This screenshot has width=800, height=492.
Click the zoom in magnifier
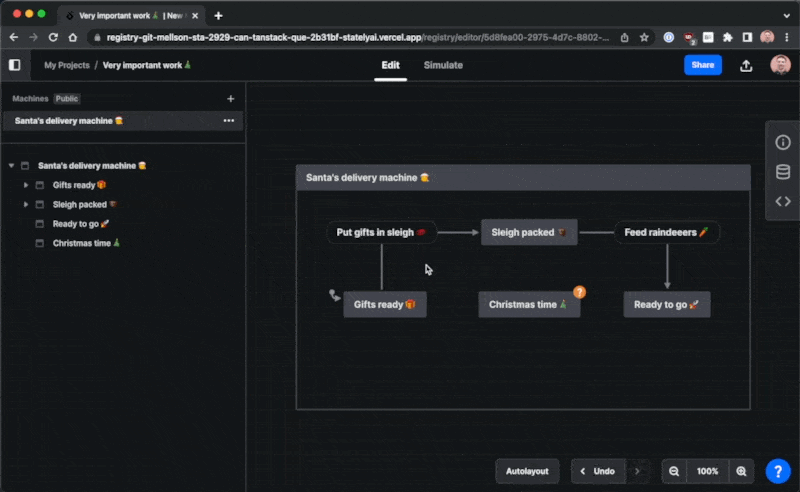(x=741, y=471)
